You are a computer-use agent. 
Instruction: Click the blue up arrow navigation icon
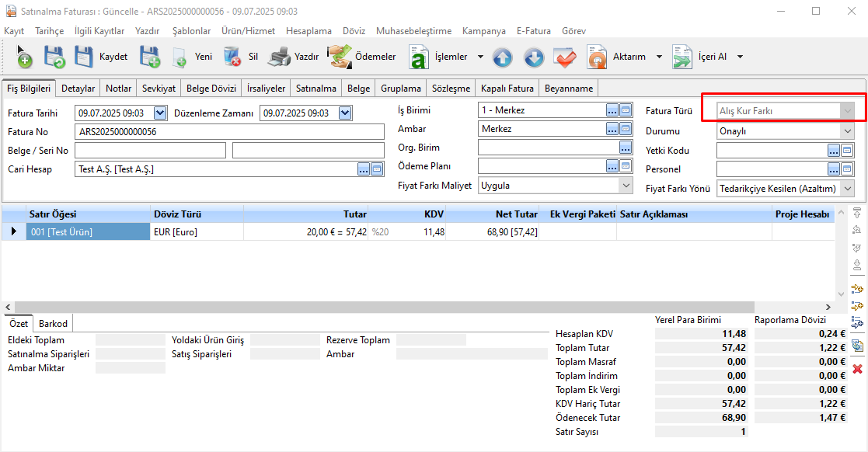click(x=503, y=57)
